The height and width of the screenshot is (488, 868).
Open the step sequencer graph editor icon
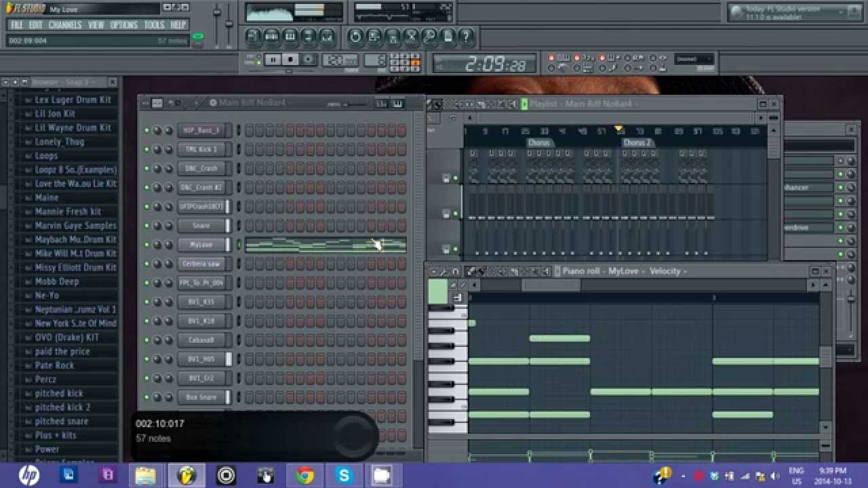pyautogui.click(x=380, y=104)
